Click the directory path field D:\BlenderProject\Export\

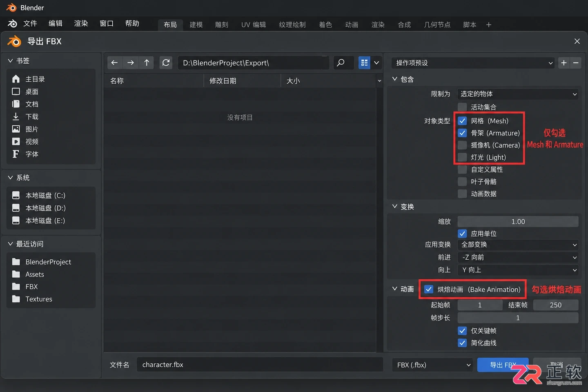pyautogui.click(x=254, y=63)
